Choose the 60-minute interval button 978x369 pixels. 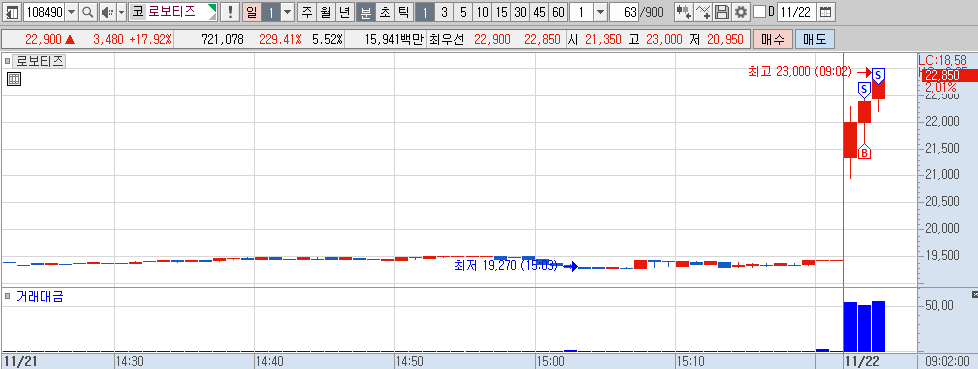click(x=558, y=12)
